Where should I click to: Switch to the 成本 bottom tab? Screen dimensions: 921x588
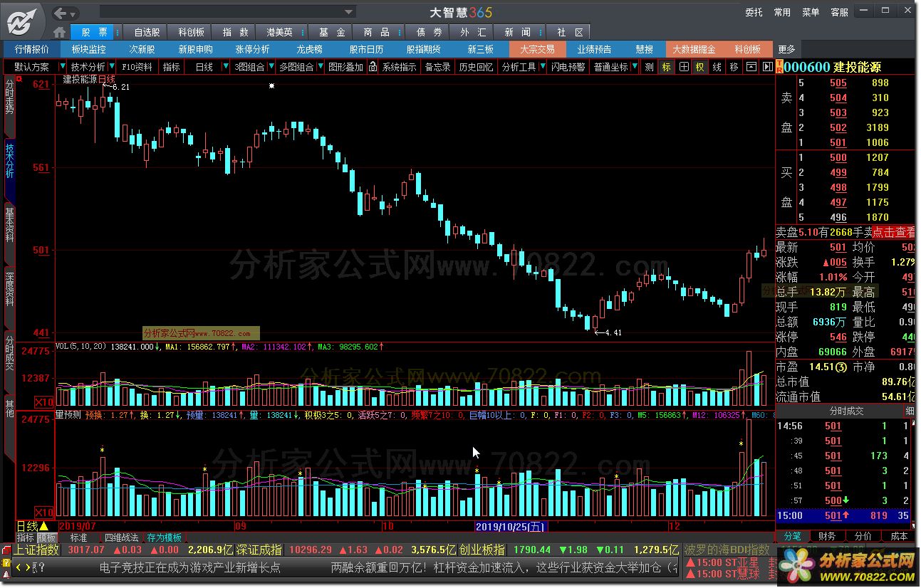click(899, 536)
